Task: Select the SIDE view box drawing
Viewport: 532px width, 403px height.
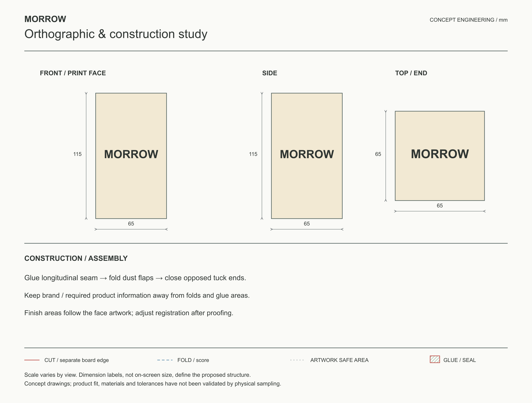Action: click(x=307, y=156)
